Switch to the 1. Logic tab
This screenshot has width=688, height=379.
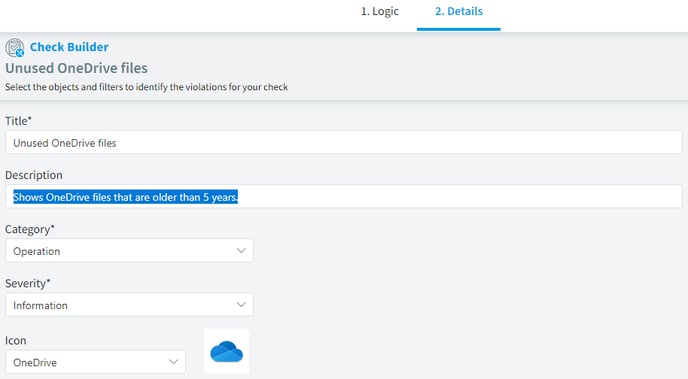click(x=380, y=11)
